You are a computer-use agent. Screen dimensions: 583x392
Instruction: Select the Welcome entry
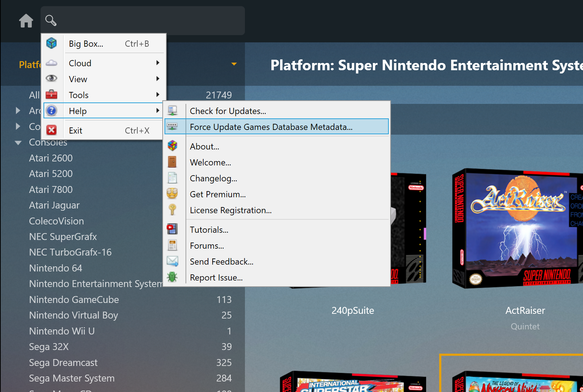[277, 162]
